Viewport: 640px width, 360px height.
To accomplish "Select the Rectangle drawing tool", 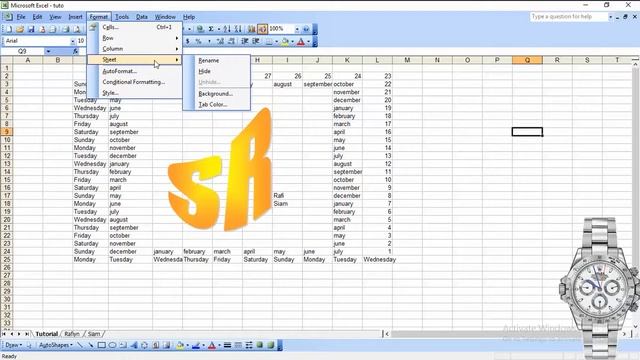I will click(101, 345).
